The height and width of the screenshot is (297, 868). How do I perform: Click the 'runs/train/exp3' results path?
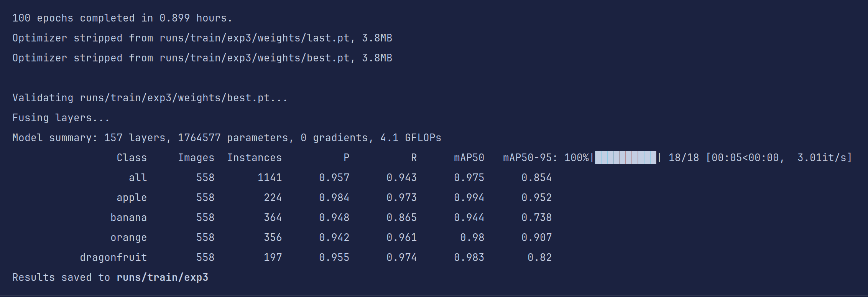pyautogui.click(x=163, y=277)
